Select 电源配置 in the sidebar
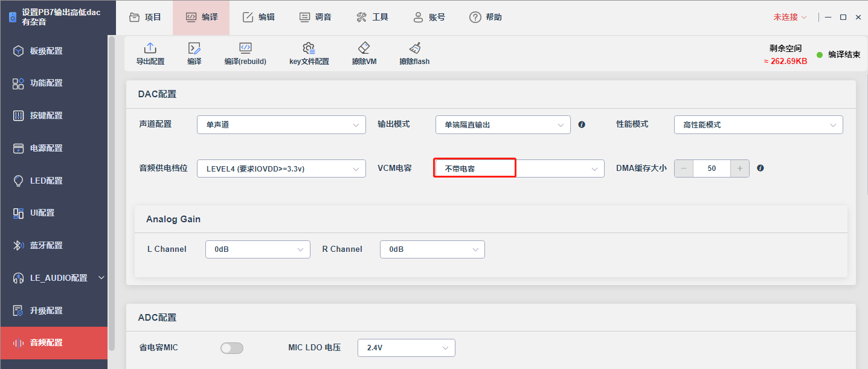 (x=54, y=149)
